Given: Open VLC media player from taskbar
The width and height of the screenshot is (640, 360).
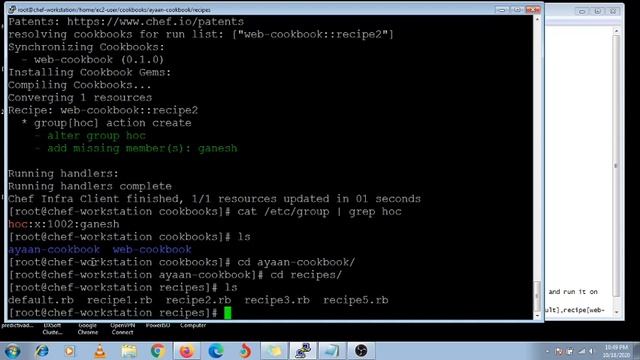Looking at the screenshot, I should click(x=100, y=351).
